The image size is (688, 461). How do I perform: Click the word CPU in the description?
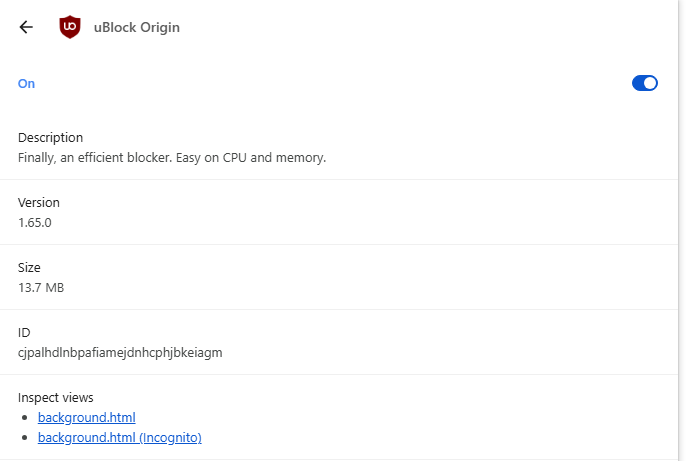235,157
